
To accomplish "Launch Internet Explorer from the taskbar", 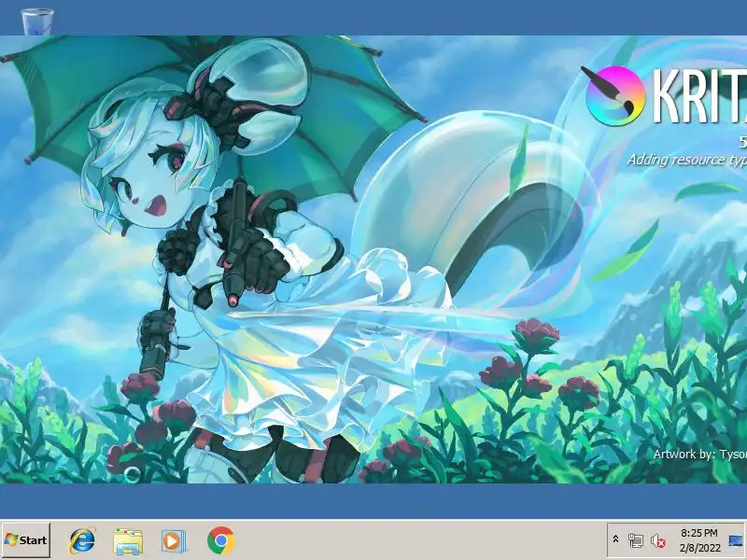I will pyautogui.click(x=82, y=540).
